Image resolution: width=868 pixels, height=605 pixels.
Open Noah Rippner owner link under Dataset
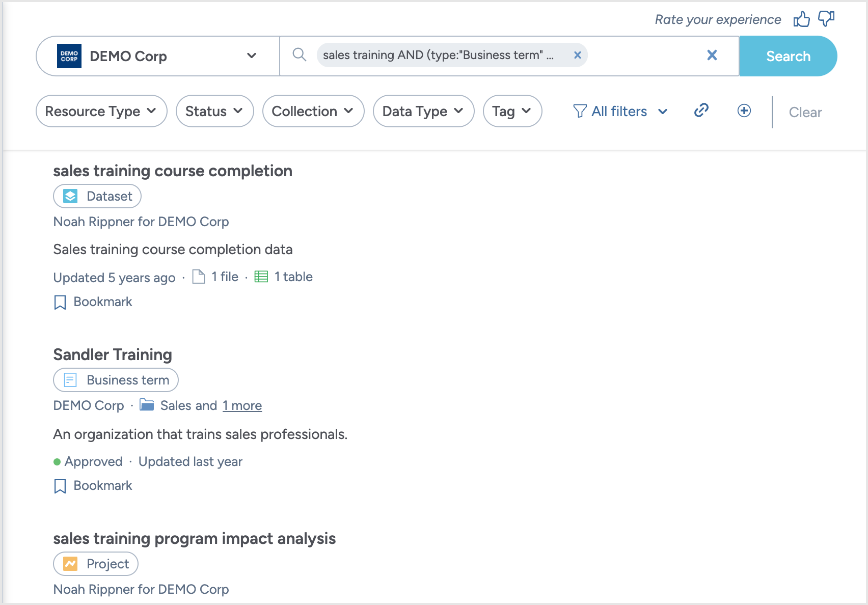pos(141,222)
